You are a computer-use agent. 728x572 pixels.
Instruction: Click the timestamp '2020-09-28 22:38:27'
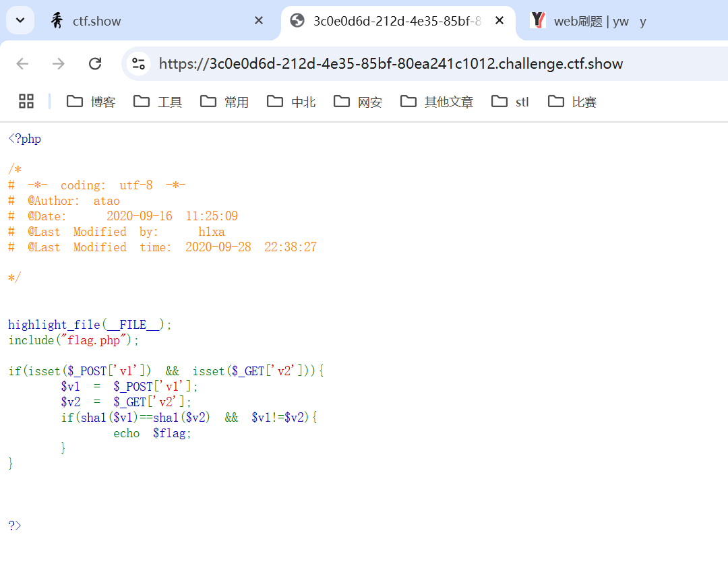tap(251, 247)
